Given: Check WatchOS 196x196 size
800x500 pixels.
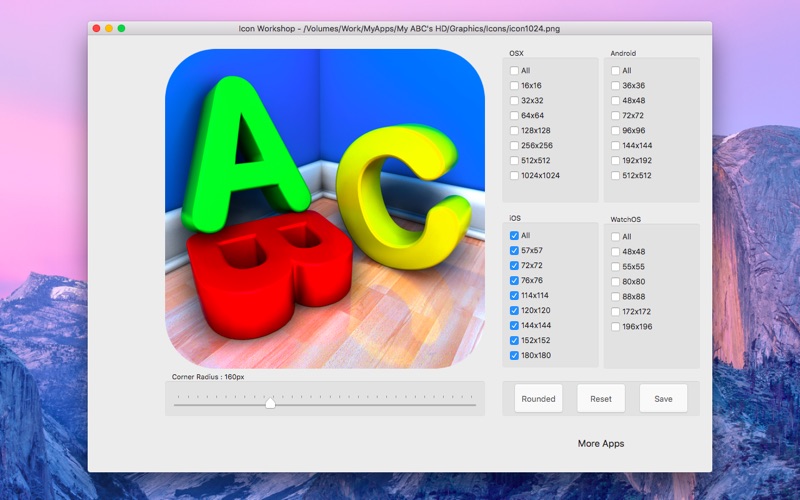Looking at the screenshot, I should (615, 327).
